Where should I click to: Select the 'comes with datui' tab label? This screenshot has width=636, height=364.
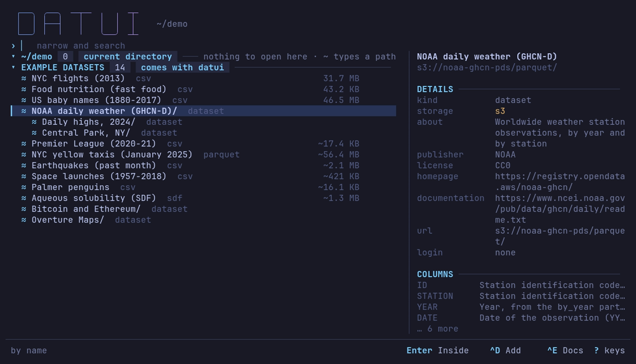pyautogui.click(x=182, y=67)
